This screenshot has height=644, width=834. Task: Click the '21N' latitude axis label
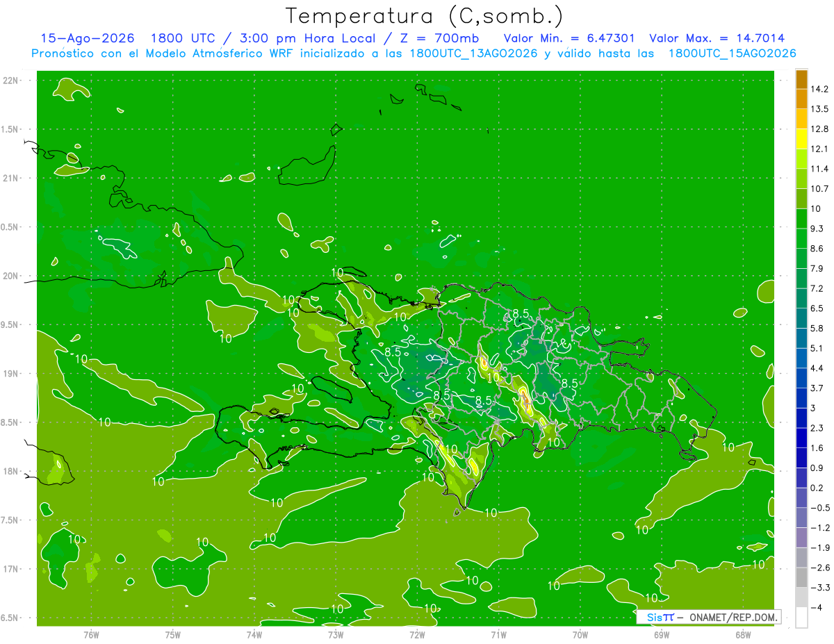point(11,178)
